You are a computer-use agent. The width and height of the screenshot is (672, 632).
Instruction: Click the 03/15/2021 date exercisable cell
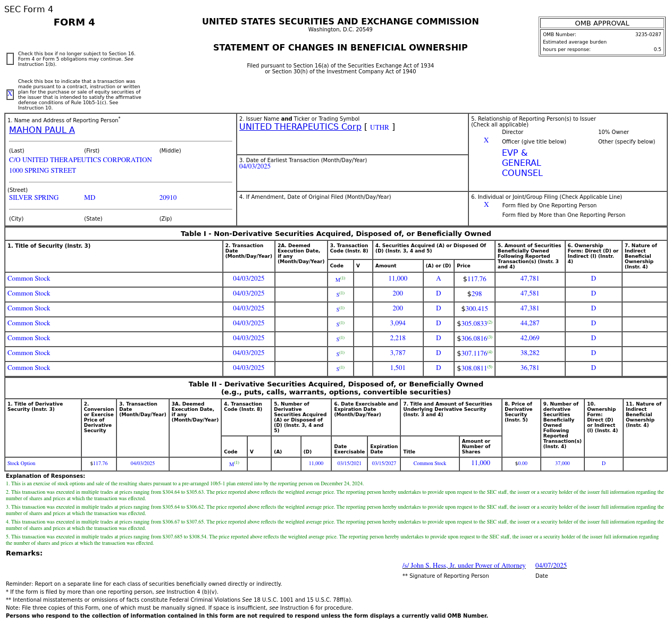click(349, 464)
